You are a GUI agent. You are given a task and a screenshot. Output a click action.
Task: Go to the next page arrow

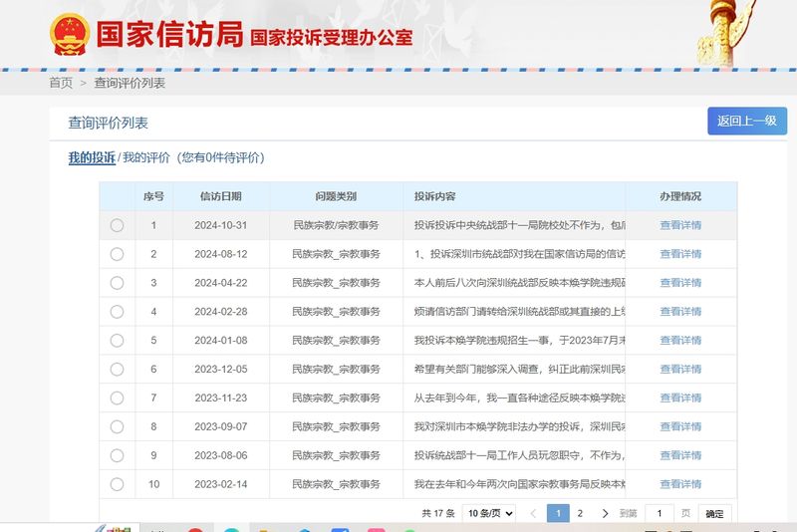605,514
